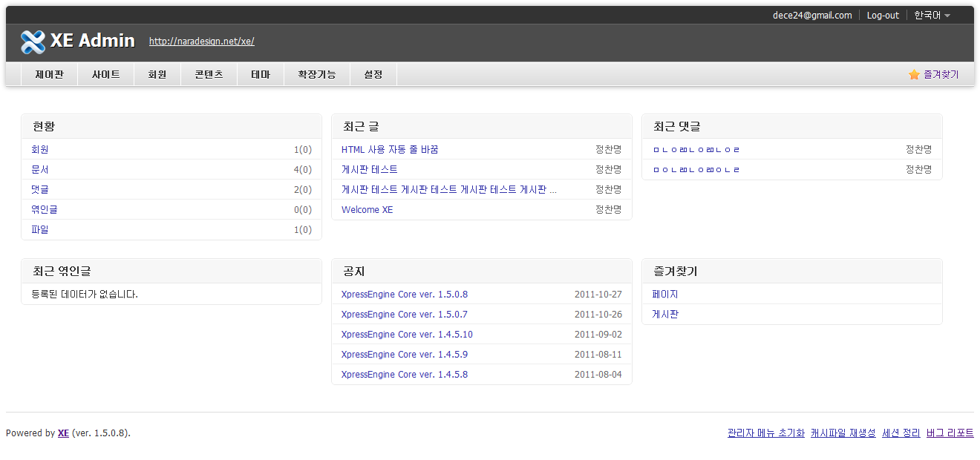Open the 사이트 menu

105,75
